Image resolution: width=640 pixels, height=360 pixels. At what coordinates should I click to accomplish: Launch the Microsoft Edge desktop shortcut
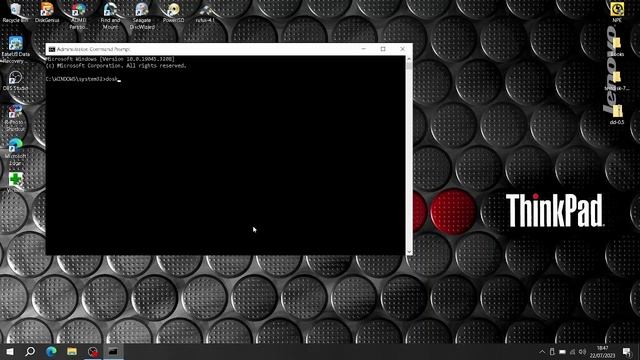15,152
